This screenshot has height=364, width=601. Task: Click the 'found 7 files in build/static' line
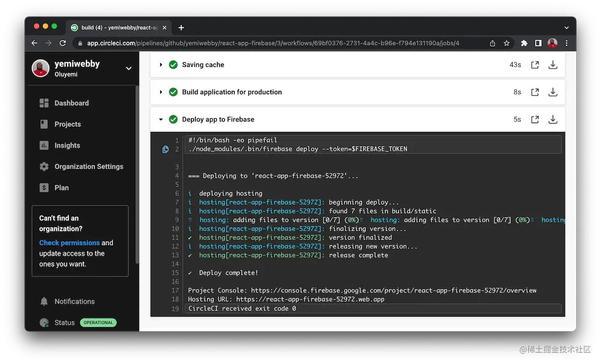312,211
